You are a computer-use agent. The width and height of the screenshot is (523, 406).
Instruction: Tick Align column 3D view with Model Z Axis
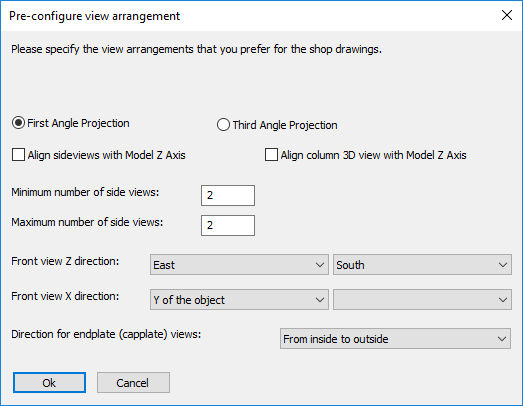(366, 155)
